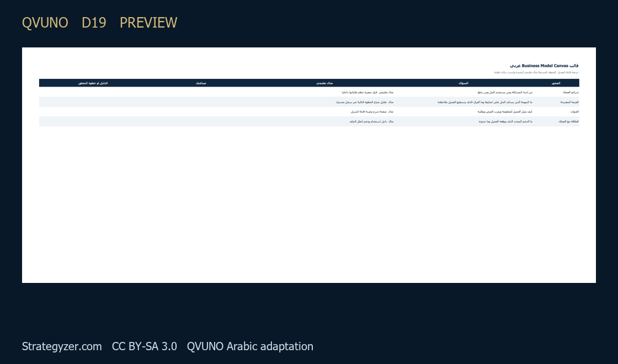Click the Business Model Canvas title
Screen dimensions: 618x364
(x=544, y=66)
